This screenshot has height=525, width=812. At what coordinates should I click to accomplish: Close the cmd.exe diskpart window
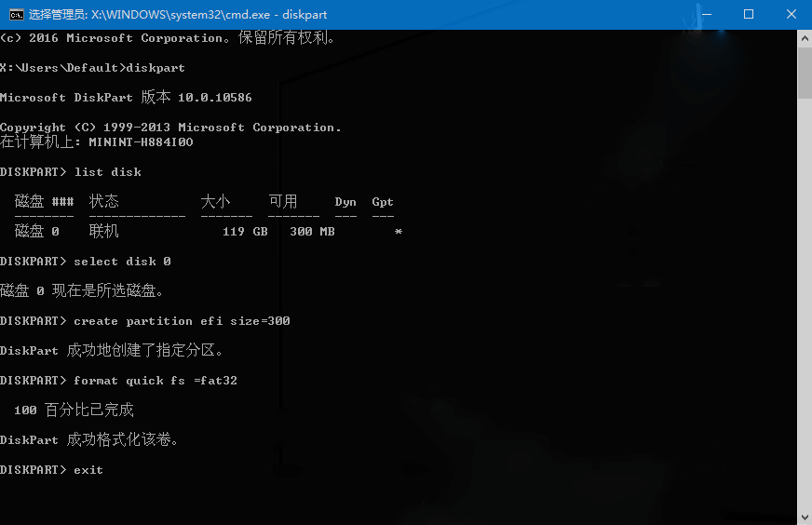(x=791, y=14)
